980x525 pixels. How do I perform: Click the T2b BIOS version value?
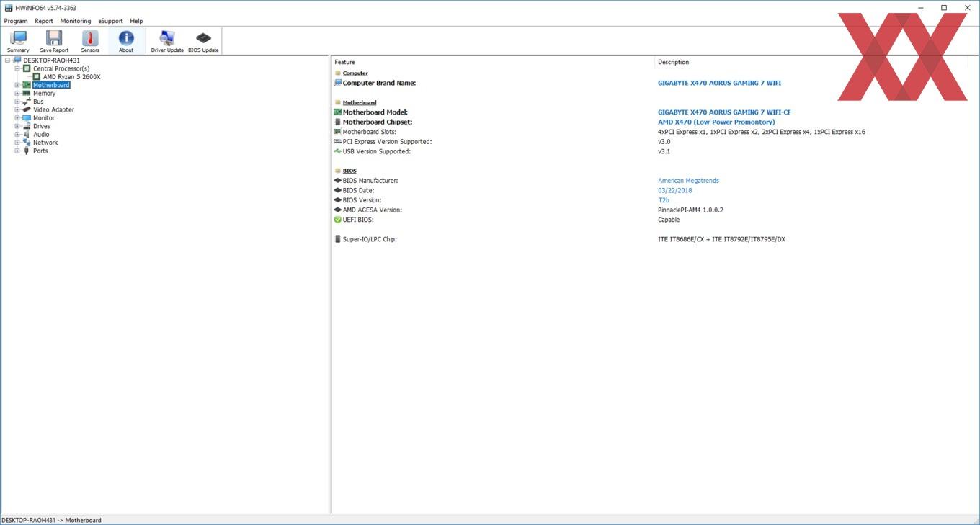click(664, 200)
